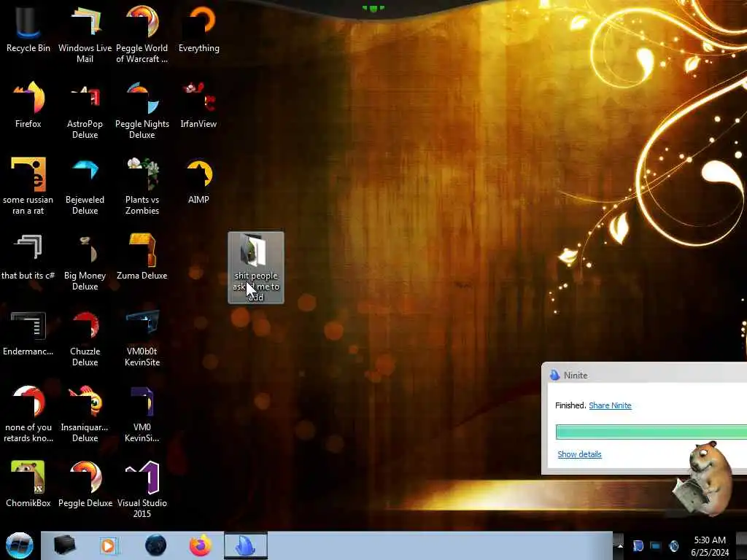
Task: Click the black folder taskbar icon
Action: [x=64, y=545]
